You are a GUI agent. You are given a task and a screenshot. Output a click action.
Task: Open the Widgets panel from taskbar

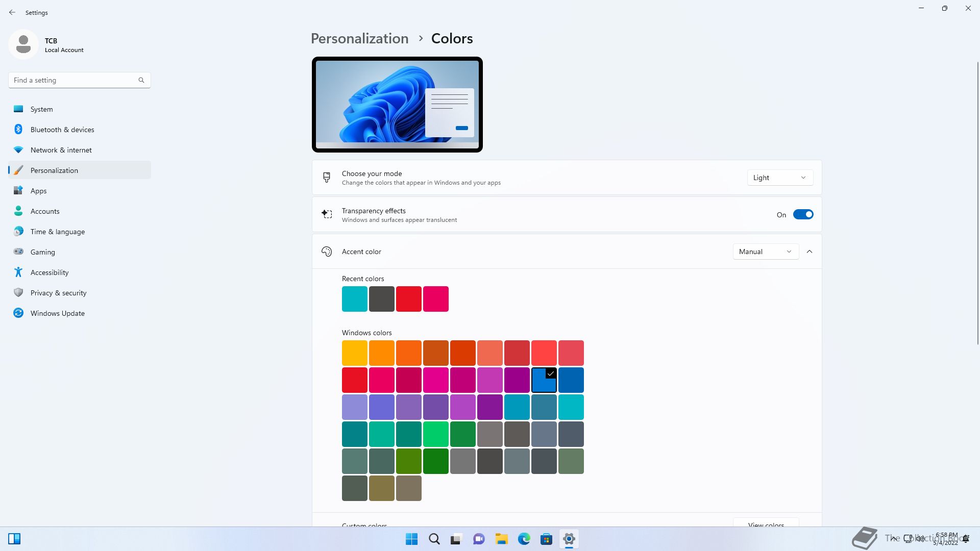tap(14, 539)
